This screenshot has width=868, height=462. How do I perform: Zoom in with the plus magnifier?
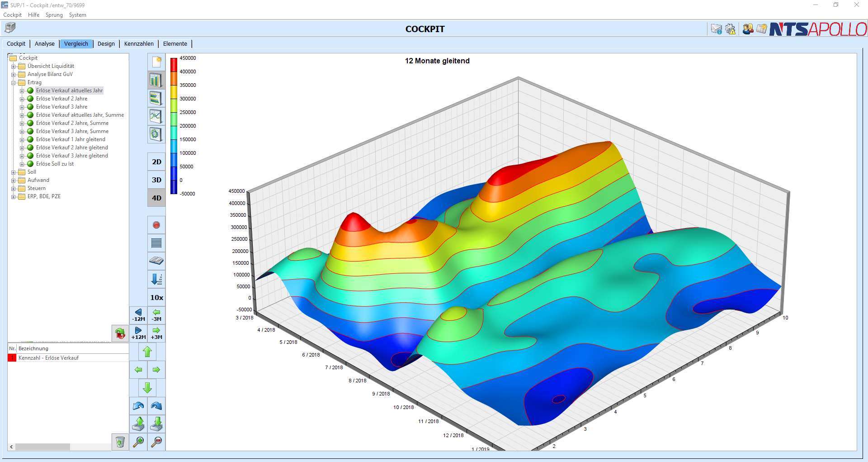coord(138,442)
